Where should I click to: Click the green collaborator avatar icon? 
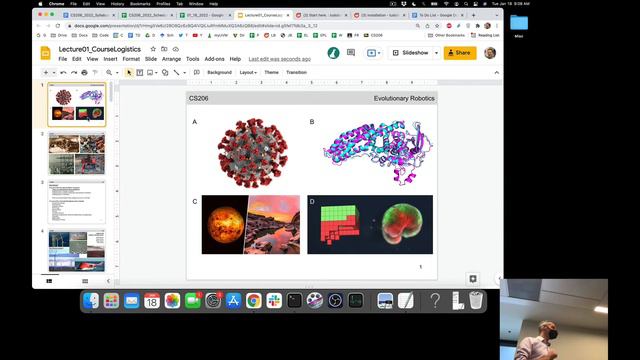[333, 53]
